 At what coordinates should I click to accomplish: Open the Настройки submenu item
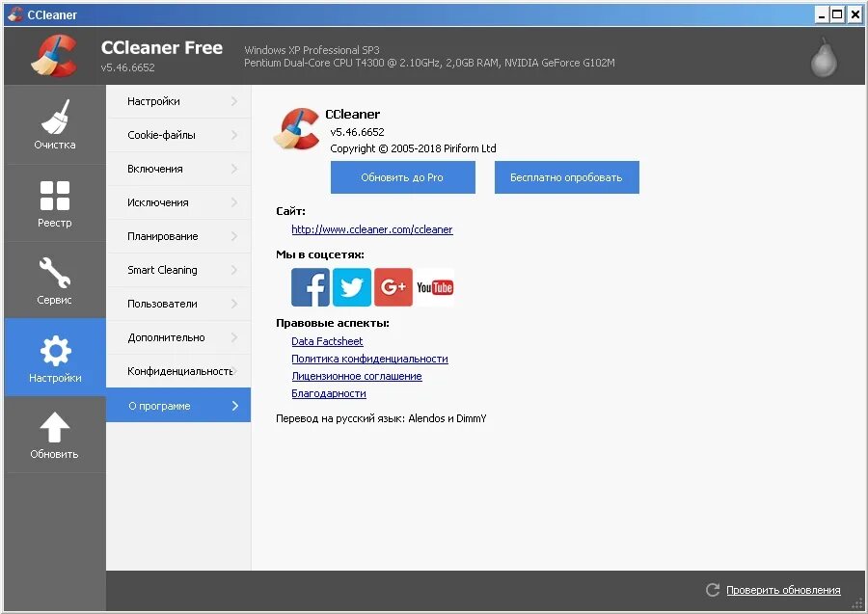point(178,101)
